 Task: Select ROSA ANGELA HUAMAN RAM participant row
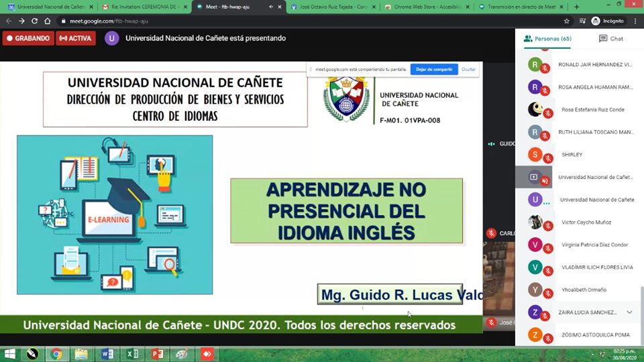tap(579, 87)
